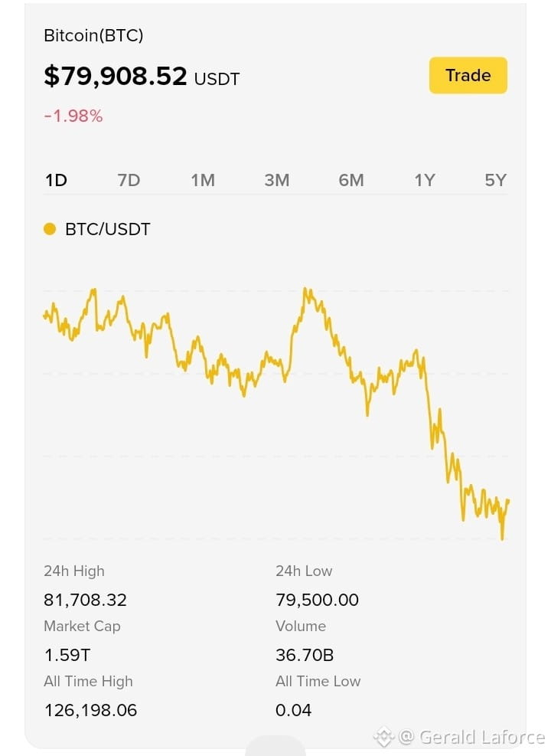Viewport: 551px width, 756px height.
Task: Switch to the 1M timeframe tab
Action: point(203,180)
